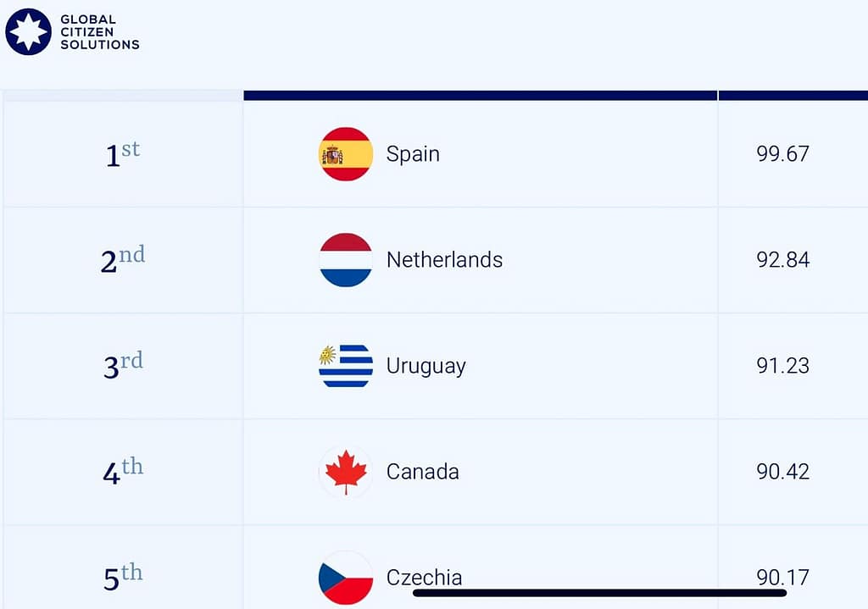The height and width of the screenshot is (609, 868).
Task: Click the 4th rank cell
Action: pyautogui.click(x=123, y=472)
